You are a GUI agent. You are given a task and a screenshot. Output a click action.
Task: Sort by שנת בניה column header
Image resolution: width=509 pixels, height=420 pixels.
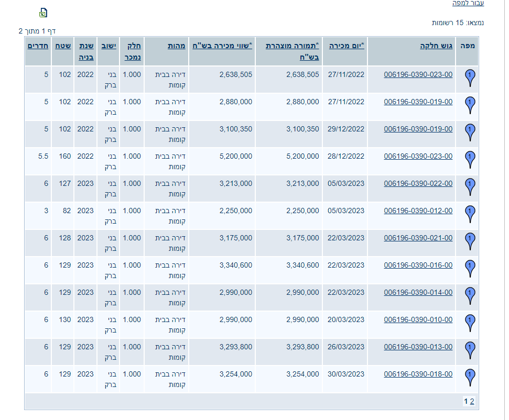tap(85, 50)
